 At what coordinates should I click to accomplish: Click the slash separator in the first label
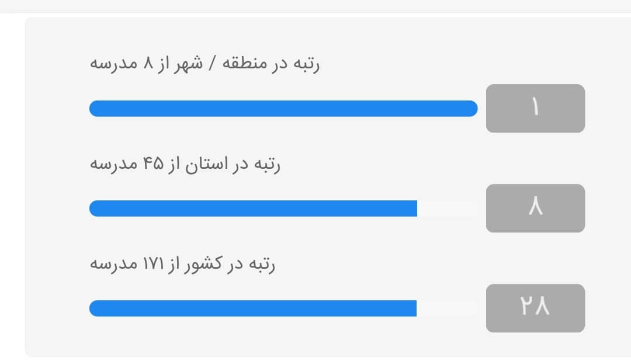(x=212, y=63)
